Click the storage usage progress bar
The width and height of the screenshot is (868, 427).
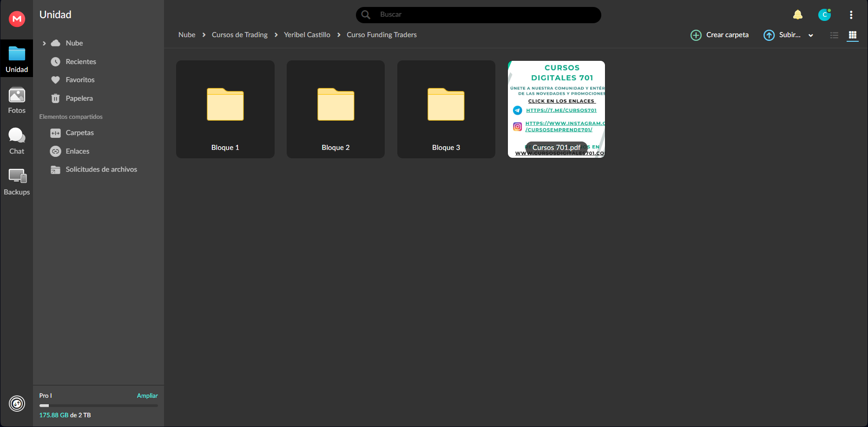pos(99,406)
